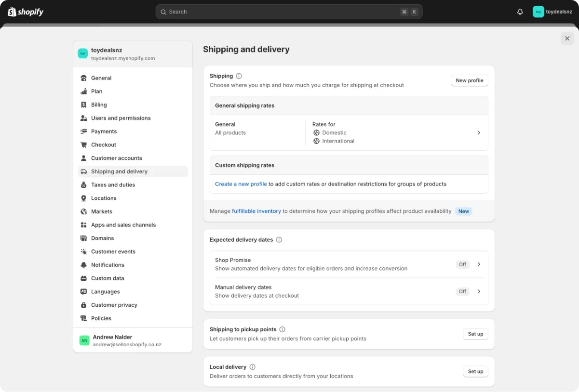Click the Billing receipt icon

83,105
